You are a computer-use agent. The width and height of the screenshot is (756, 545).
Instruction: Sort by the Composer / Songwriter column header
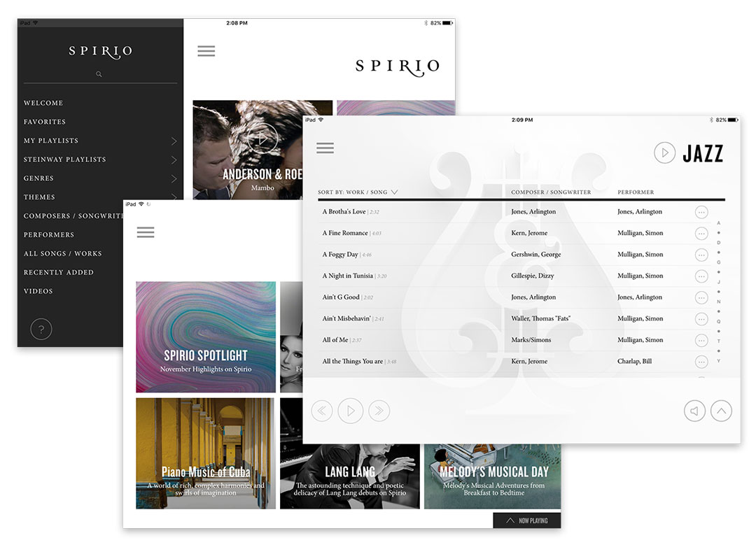(x=551, y=192)
